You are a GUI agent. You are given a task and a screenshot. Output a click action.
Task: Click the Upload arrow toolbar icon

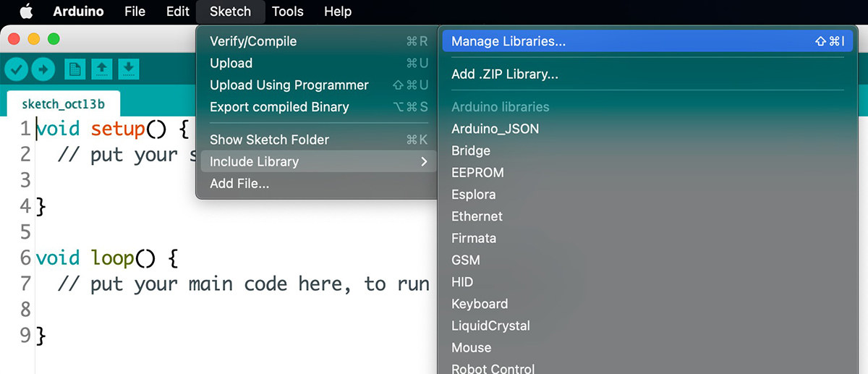(x=43, y=69)
